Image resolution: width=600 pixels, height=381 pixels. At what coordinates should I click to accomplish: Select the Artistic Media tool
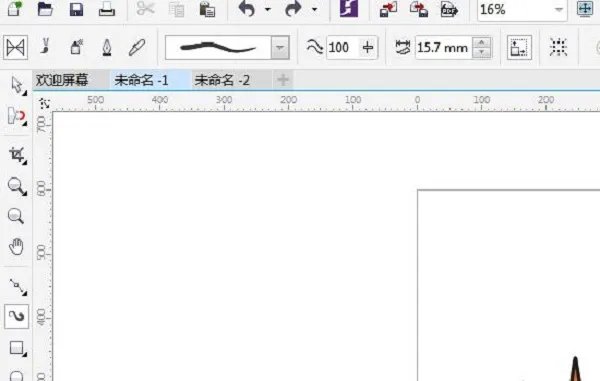[x=16, y=316]
